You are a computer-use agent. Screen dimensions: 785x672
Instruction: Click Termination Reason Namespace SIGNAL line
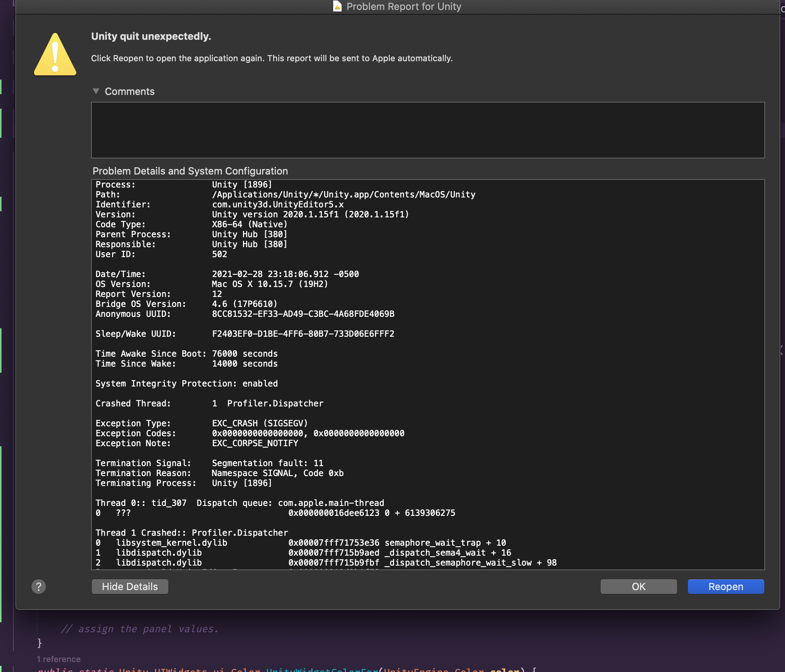tap(220, 473)
